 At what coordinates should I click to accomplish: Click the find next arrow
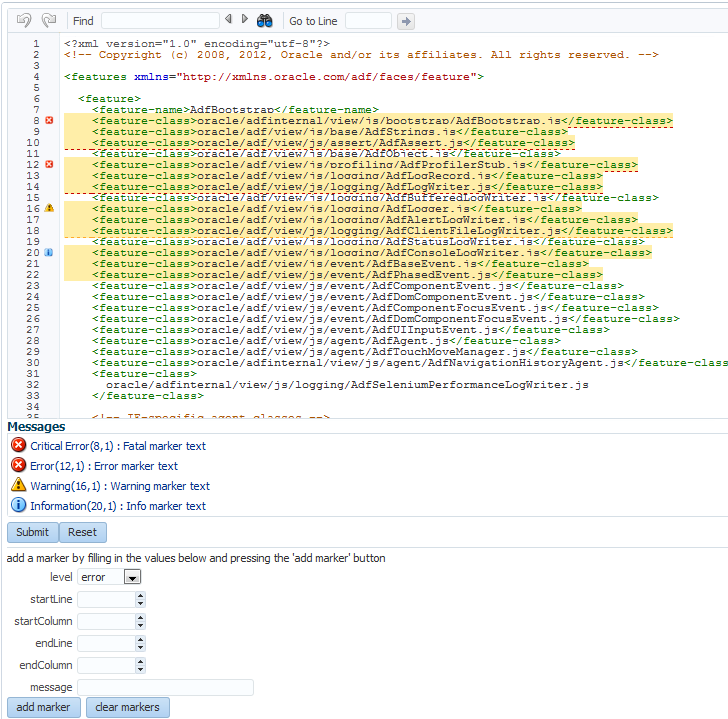[245, 19]
